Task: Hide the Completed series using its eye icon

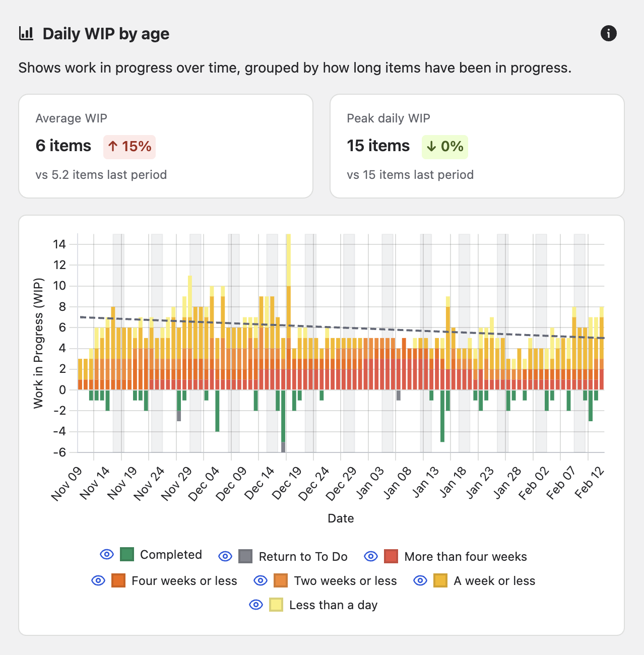Action: 107,555
